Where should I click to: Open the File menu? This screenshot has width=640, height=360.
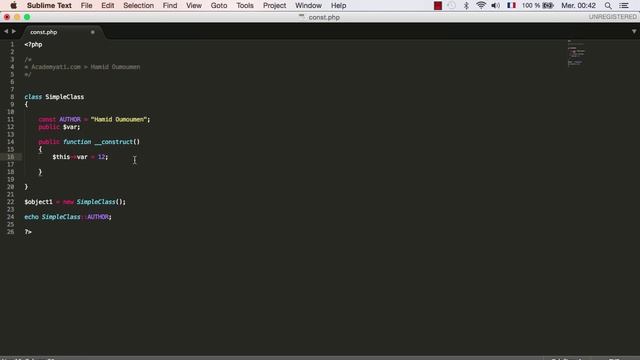[86, 5]
